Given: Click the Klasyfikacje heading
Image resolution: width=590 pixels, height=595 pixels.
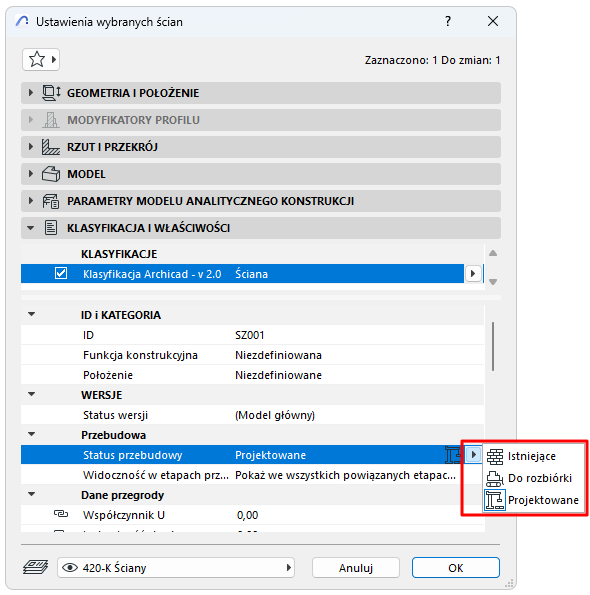Looking at the screenshot, I should [x=119, y=254].
